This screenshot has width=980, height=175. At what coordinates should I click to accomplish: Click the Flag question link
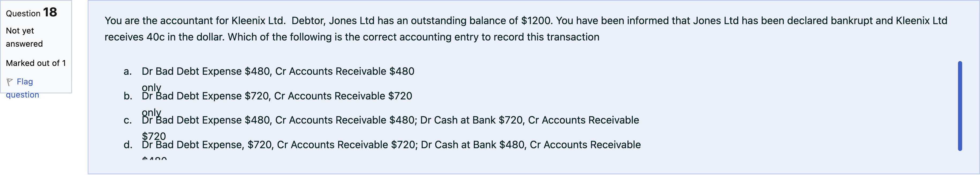[x=25, y=81]
